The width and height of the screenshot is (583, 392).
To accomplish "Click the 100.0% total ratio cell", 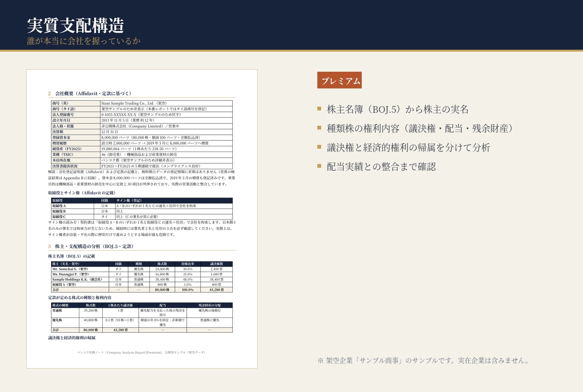I will coord(188,290).
